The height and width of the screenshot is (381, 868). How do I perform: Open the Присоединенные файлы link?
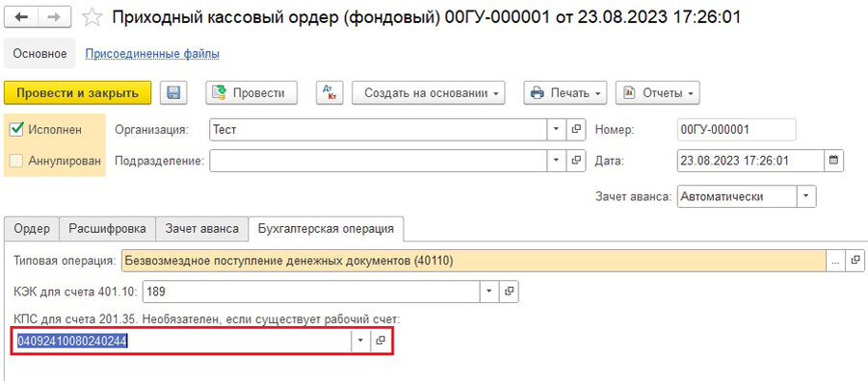tap(151, 54)
